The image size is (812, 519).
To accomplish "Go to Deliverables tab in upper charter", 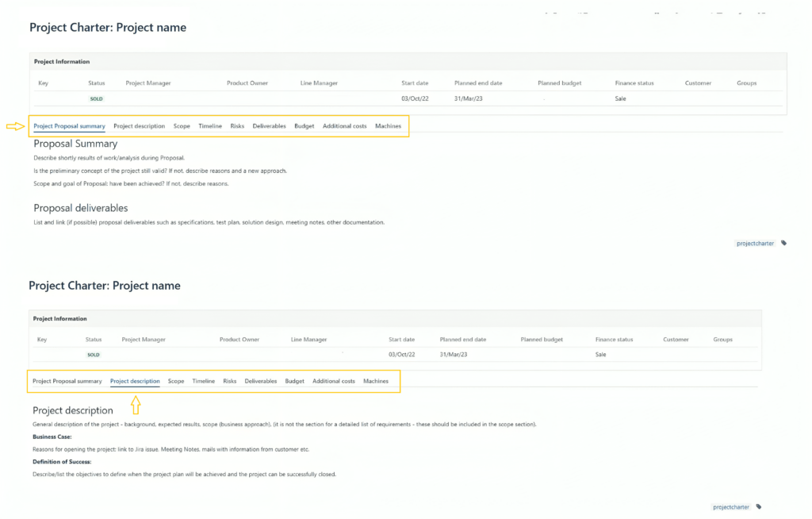I will (270, 126).
